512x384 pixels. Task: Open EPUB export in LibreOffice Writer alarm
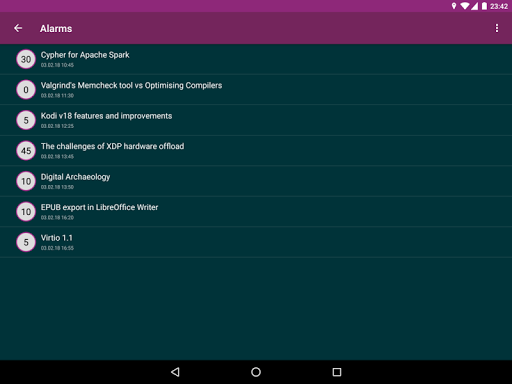pyautogui.click(x=256, y=212)
